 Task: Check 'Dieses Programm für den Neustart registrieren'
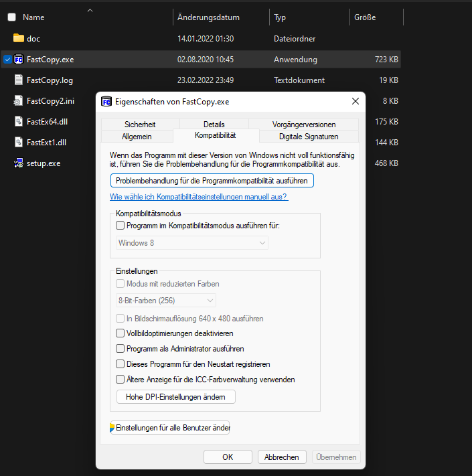[x=121, y=364]
